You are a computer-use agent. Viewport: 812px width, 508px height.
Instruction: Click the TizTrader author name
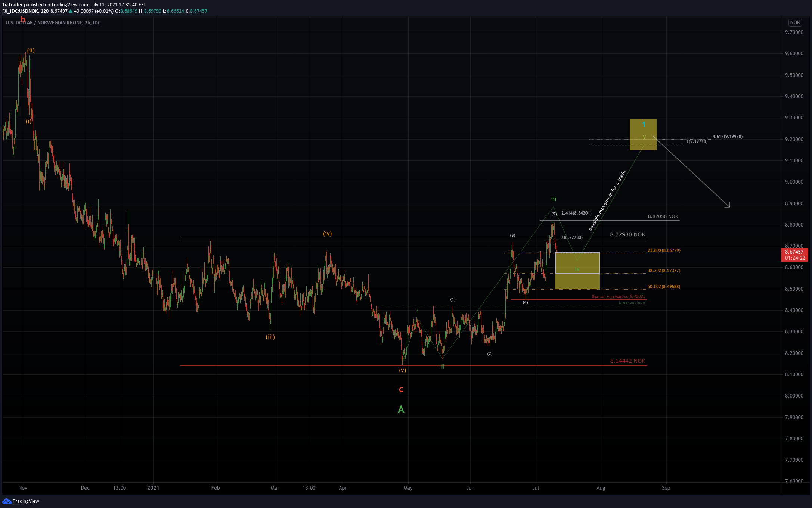pos(12,5)
